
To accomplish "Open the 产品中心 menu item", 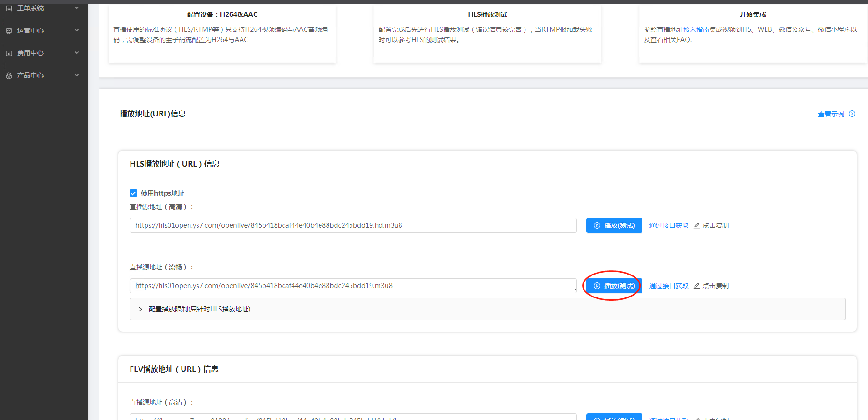I will click(30, 75).
